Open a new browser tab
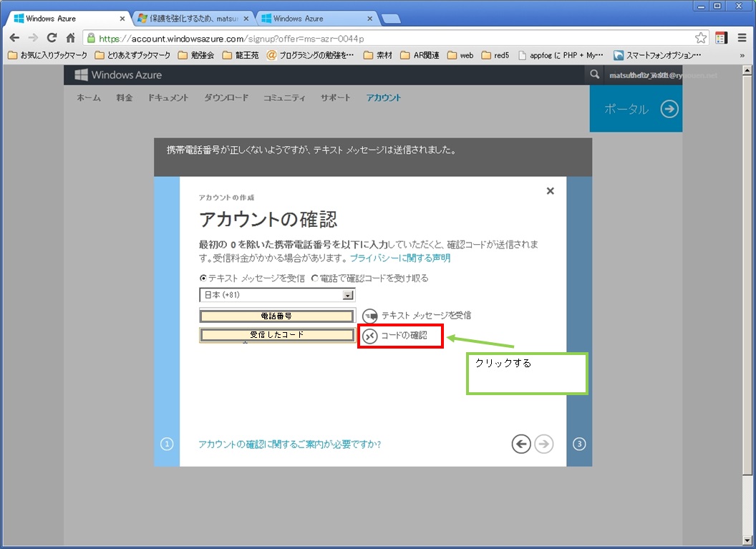Screen dimensions: 756x549 click(x=391, y=19)
